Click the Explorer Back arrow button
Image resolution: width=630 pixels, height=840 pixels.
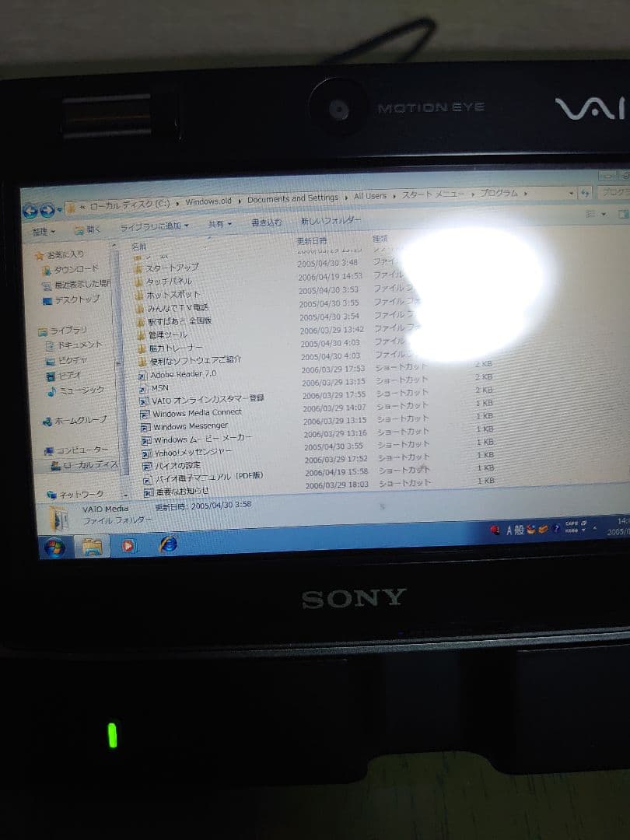(x=30, y=212)
